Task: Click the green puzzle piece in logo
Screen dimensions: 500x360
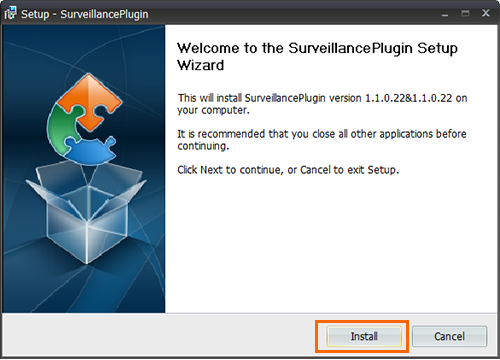Action: [x=62, y=128]
